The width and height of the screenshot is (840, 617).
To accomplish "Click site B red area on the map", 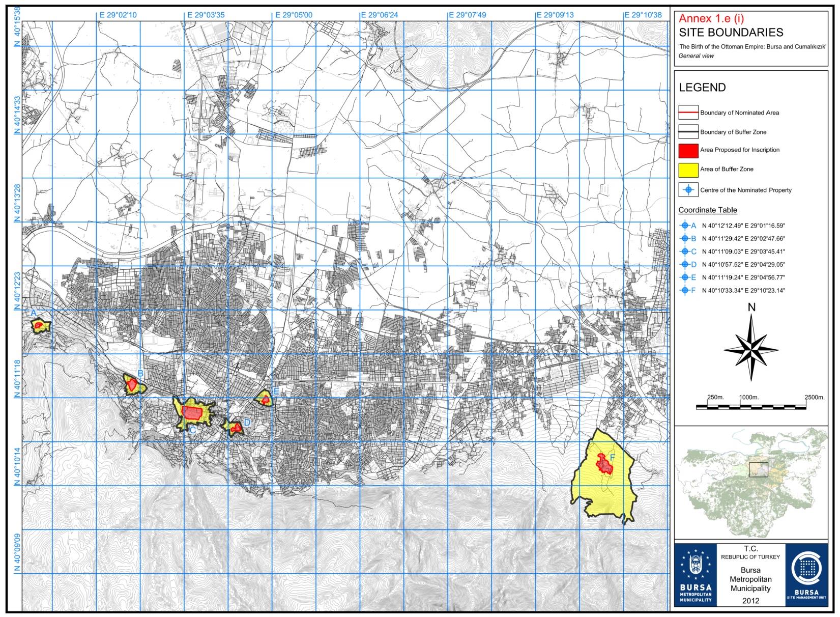I will [x=132, y=384].
